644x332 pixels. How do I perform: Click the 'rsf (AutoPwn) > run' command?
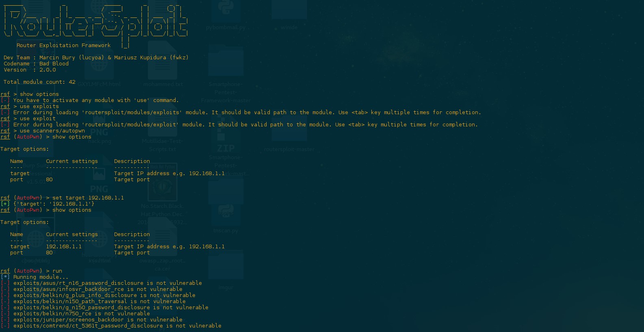coord(31,271)
